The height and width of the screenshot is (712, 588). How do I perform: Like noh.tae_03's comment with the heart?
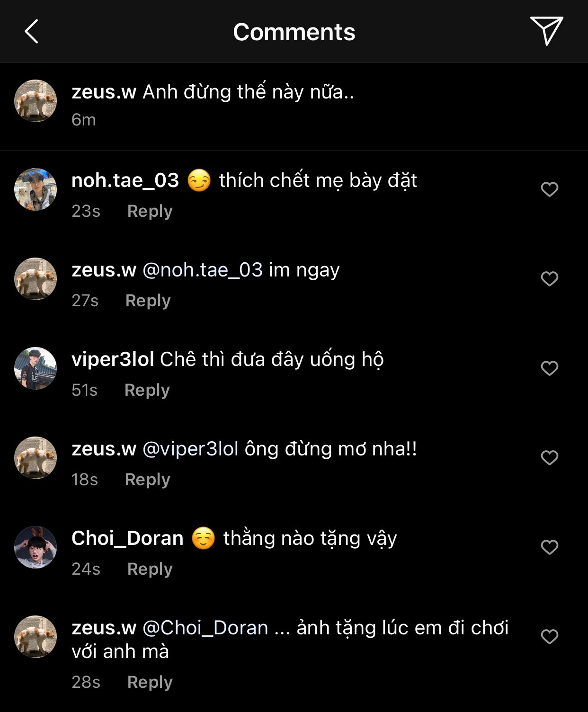click(549, 189)
